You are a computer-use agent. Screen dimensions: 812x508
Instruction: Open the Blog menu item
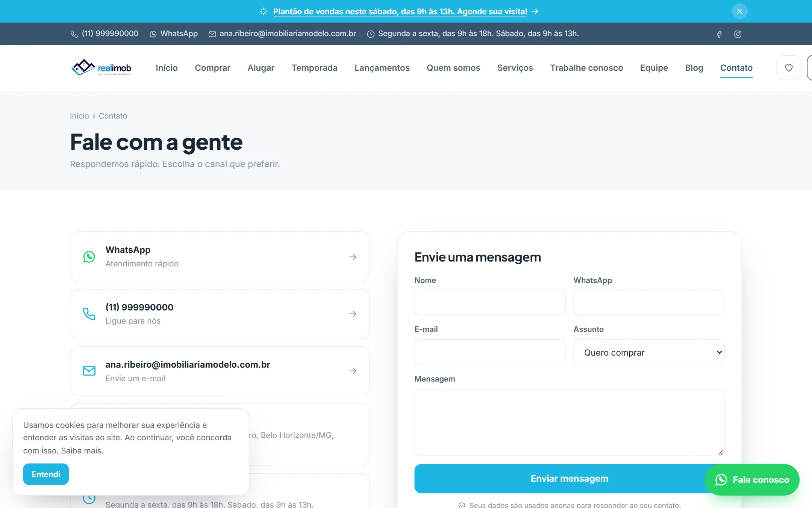[694, 68]
